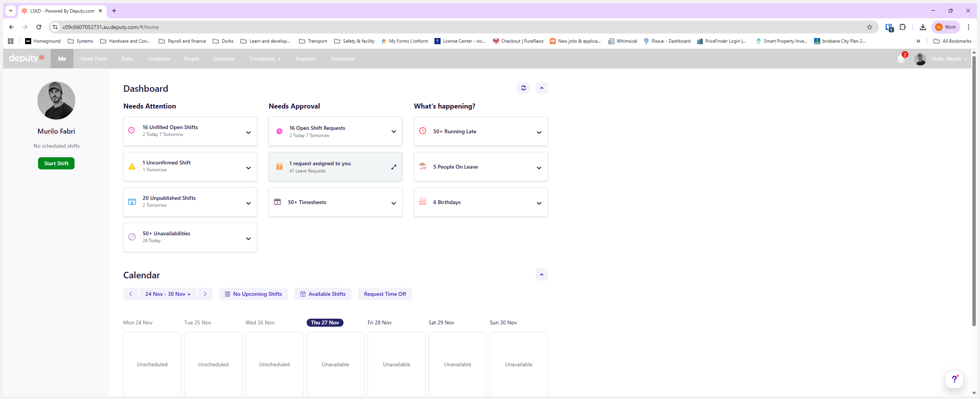980x399 pixels.
Task: Open the browser extensions puzzle icon
Action: 902,27
